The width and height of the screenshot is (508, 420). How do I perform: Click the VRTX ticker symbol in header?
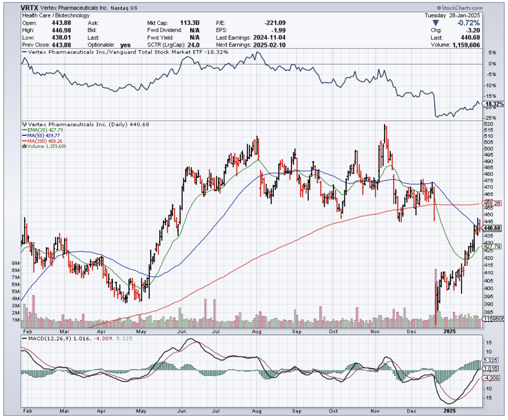(x=32, y=8)
